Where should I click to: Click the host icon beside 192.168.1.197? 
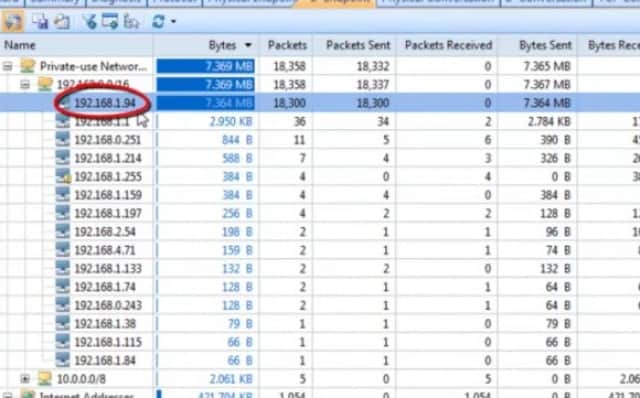[62, 213]
